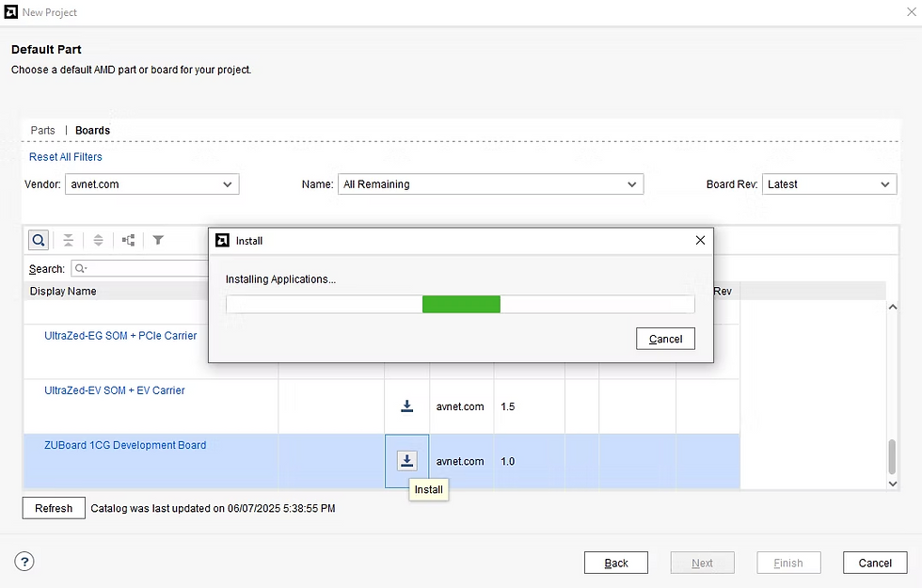The image size is (922, 588).
Task: Click avnet.com cell in ZUBoard row
Action: pos(460,461)
